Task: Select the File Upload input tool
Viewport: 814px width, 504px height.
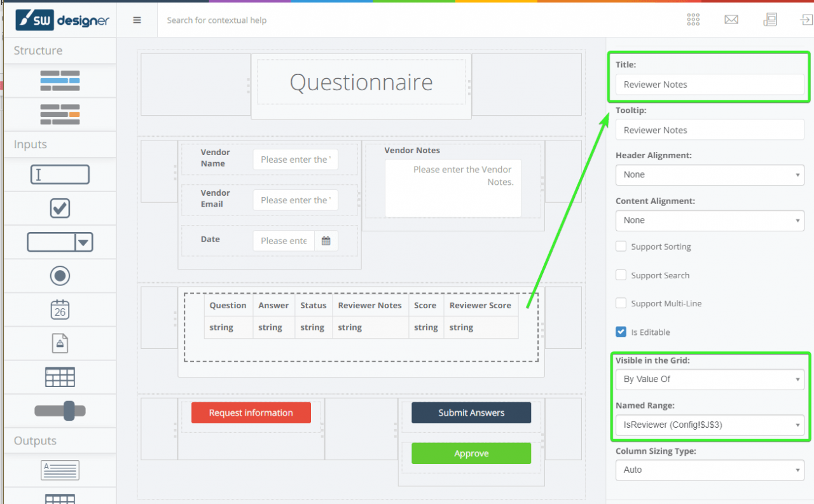Action: tap(60, 343)
